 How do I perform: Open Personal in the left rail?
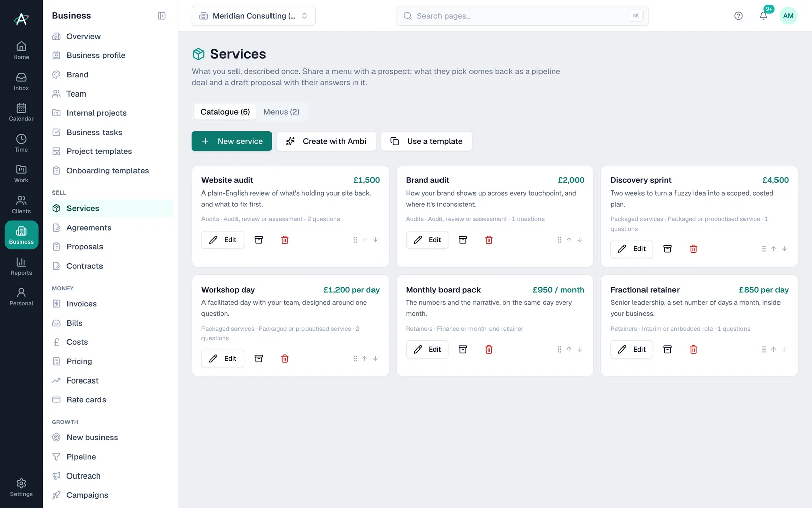pyautogui.click(x=21, y=297)
